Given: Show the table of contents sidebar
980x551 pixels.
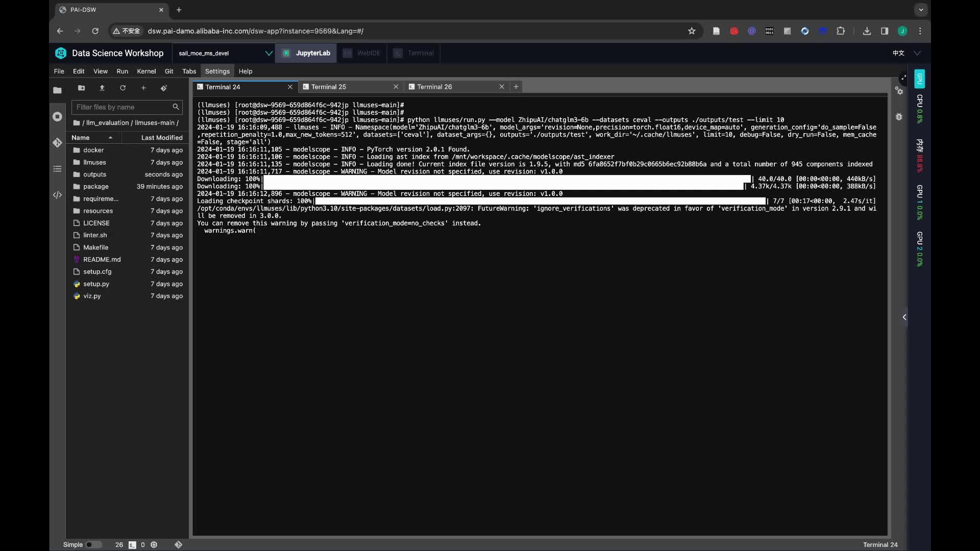Looking at the screenshot, I should pos(57,169).
